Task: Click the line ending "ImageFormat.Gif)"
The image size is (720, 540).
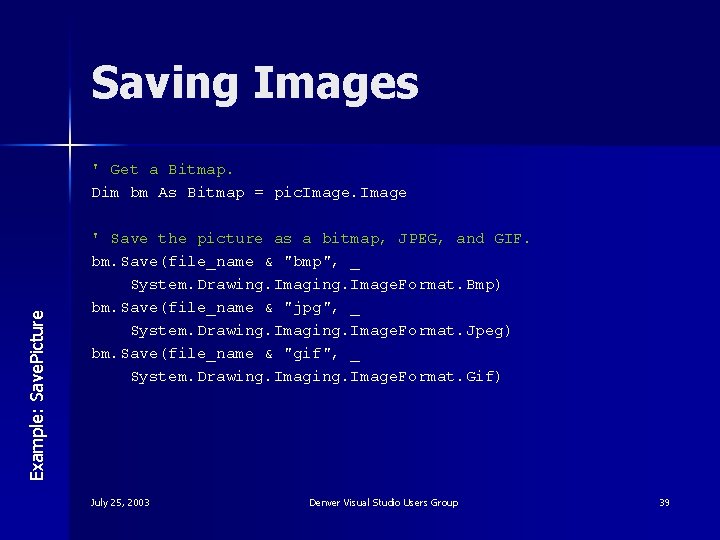Action: point(315,377)
